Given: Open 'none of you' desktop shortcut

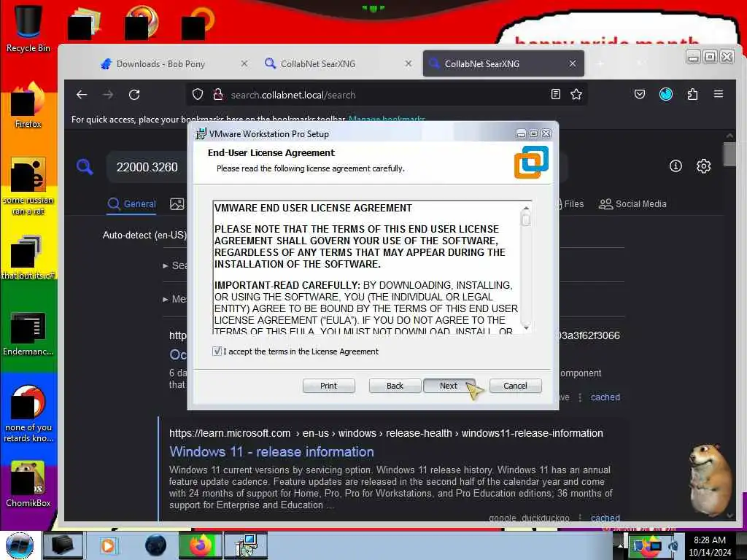Looking at the screenshot, I should coord(28,413).
